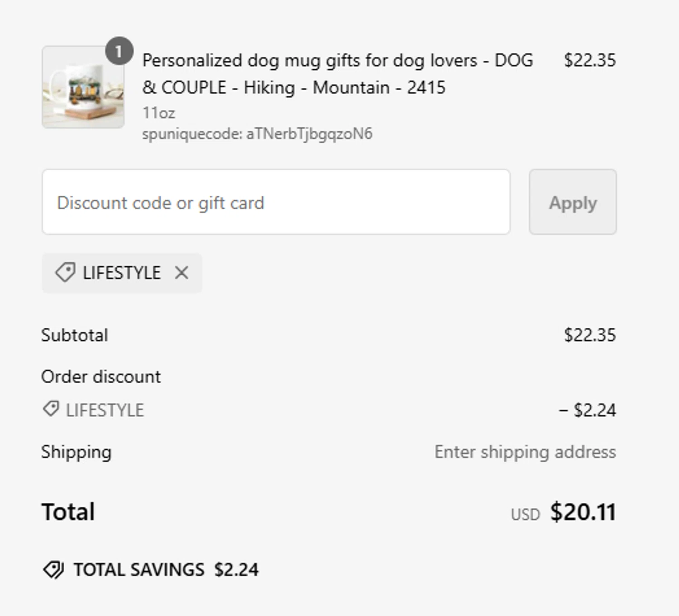Click the Subtotal amount $22.35
The image size is (679, 616).
[x=589, y=335]
